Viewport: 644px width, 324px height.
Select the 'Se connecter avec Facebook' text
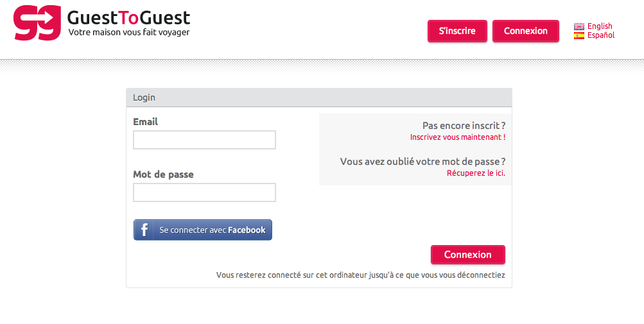pos(213,230)
